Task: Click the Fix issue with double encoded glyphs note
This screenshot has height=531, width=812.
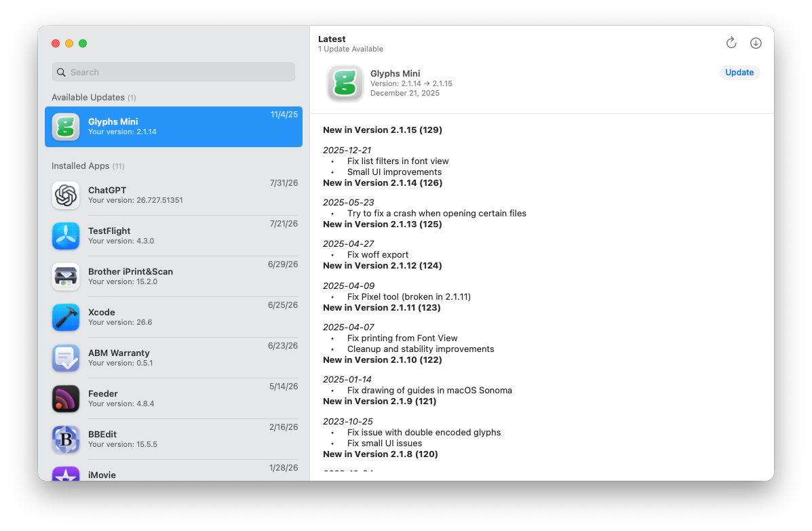Action: pyautogui.click(x=423, y=432)
